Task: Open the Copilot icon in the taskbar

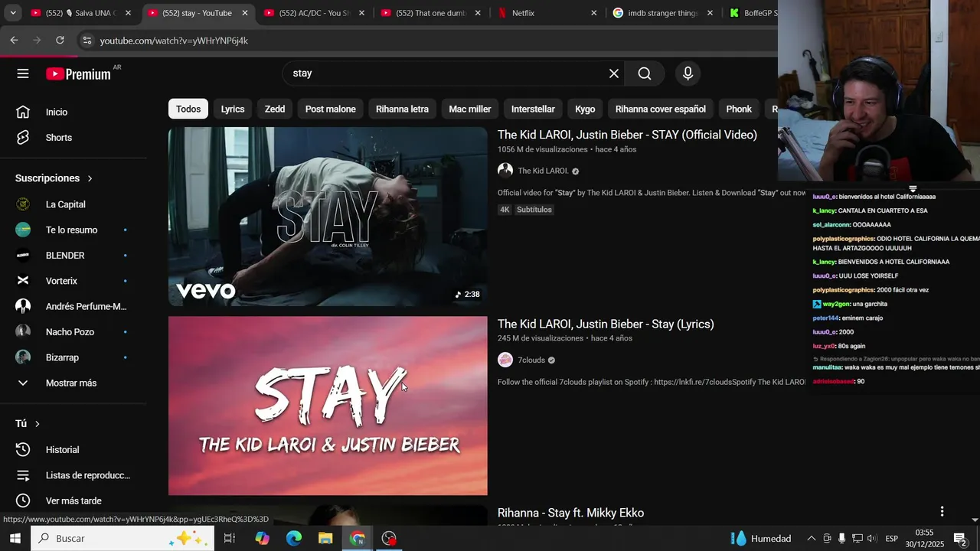Action: pyautogui.click(x=262, y=538)
